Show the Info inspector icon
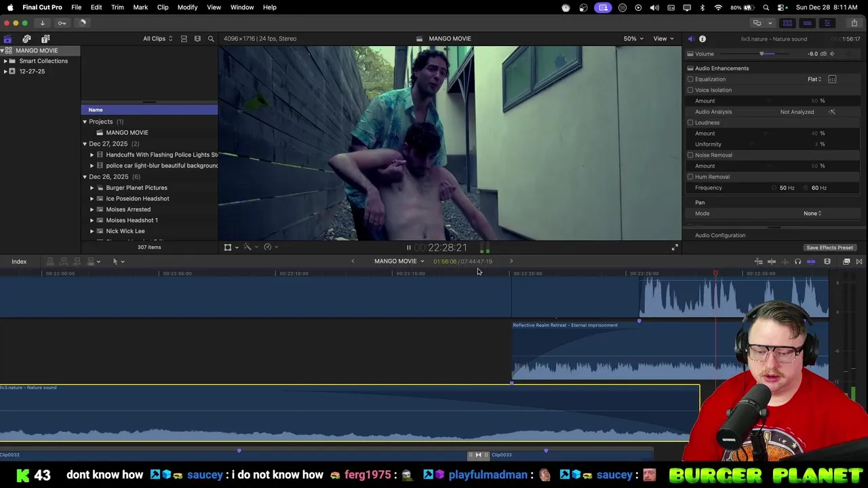This screenshot has height=488, width=868. tap(703, 39)
